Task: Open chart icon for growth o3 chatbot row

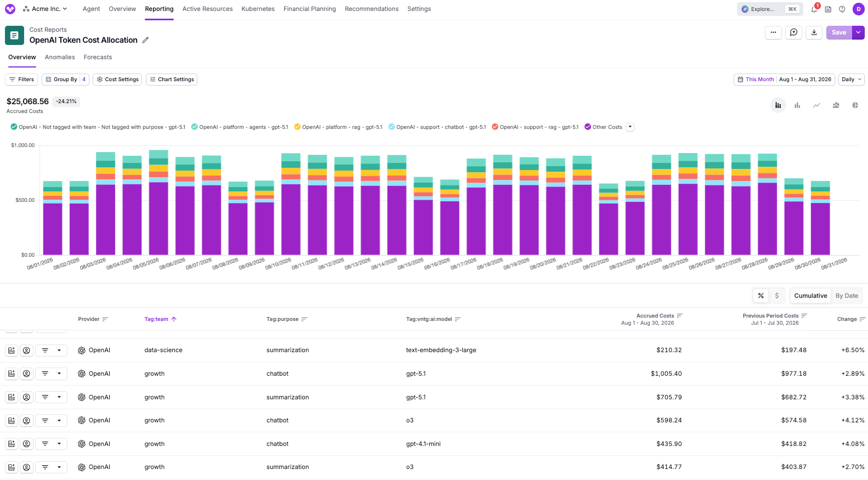Action: (x=12, y=420)
